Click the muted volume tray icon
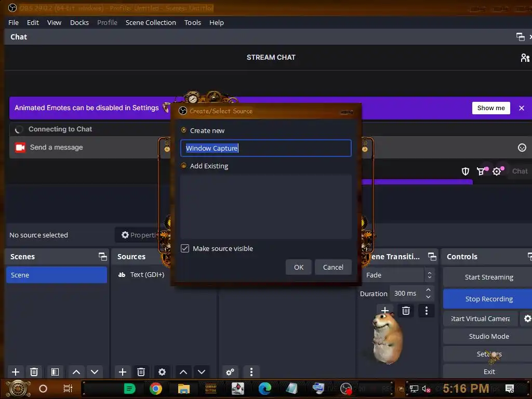 (426, 389)
